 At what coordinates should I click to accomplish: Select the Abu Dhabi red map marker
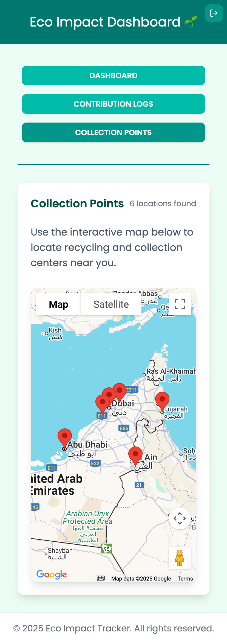coord(65,436)
